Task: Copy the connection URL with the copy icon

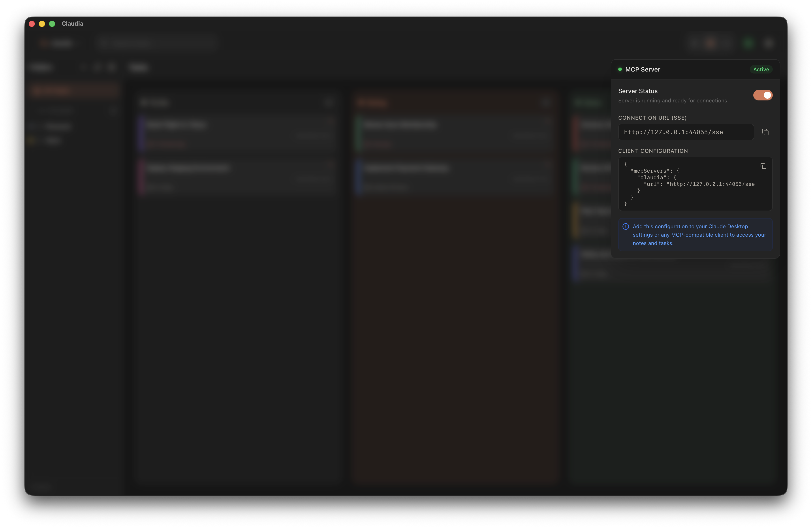Action: (765, 132)
